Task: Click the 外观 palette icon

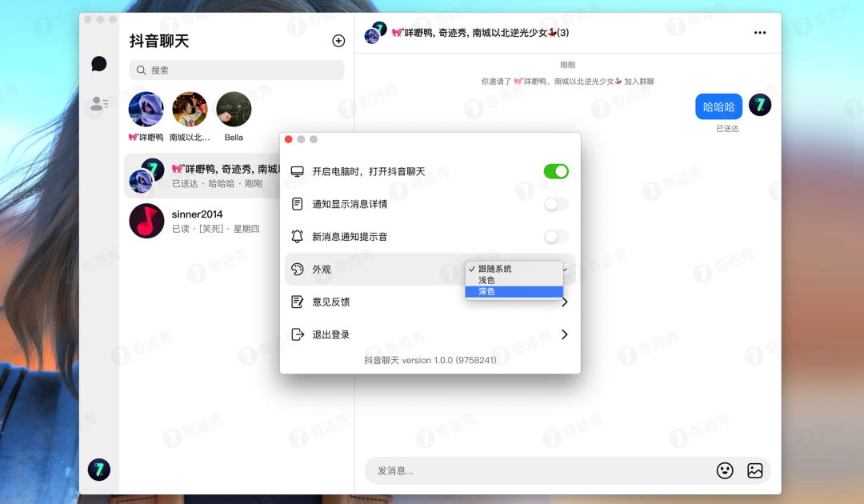Action: (x=298, y=270)
